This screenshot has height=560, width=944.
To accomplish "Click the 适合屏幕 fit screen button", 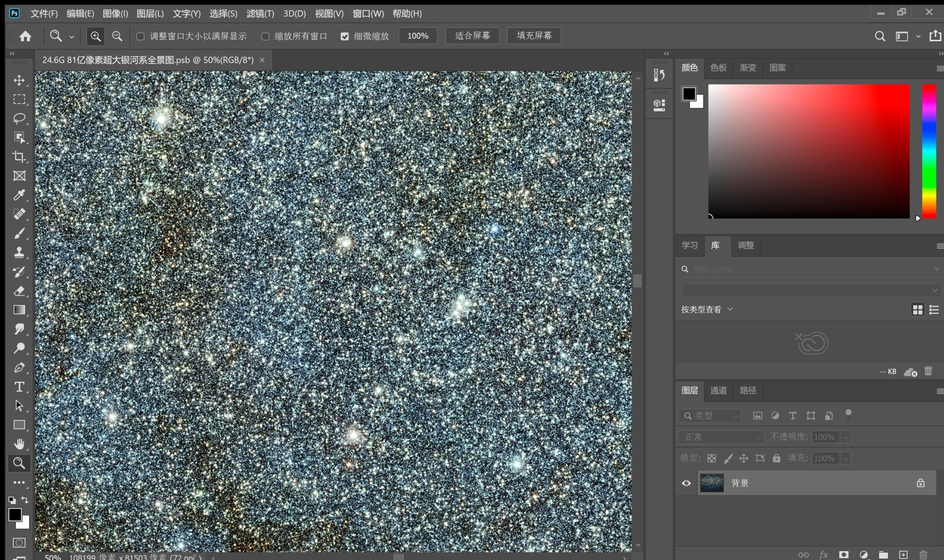I will (472, 36).
